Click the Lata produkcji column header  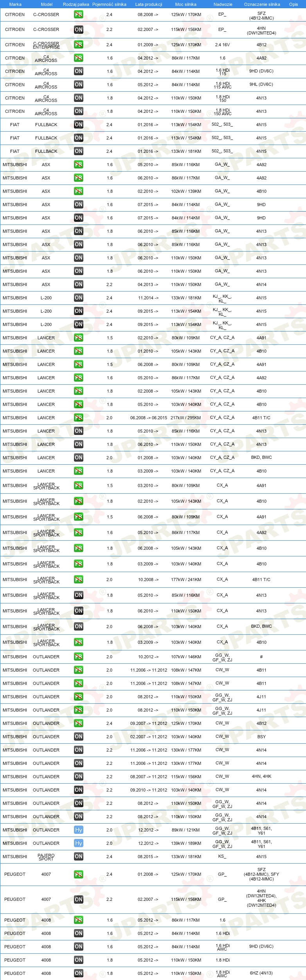point(149,4)
